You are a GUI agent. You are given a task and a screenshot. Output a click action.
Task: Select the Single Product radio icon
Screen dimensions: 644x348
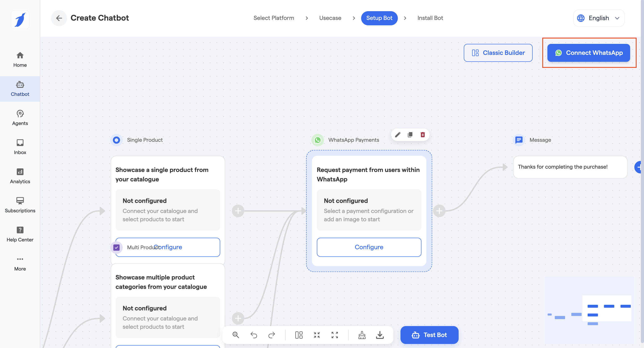(116, 140)
